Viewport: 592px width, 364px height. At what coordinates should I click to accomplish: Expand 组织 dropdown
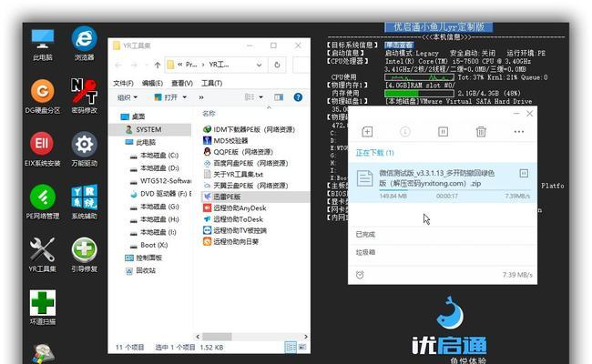(128, 97)
